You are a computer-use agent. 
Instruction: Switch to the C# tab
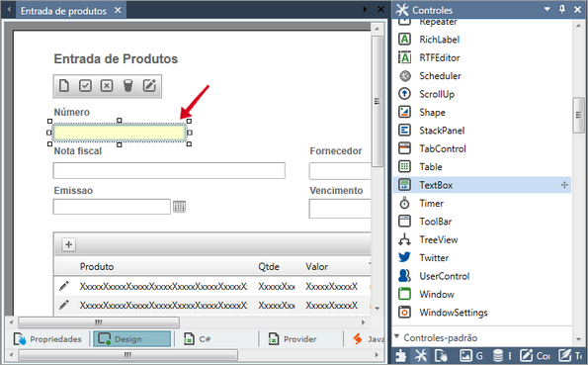(x=198, y=339)
